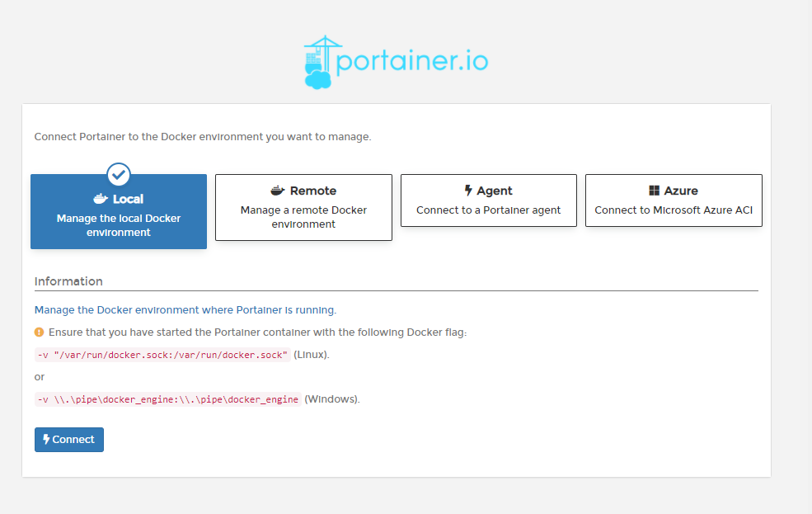Click the '(Linux).' label
812x514 pixels.
tap(312, 355)
